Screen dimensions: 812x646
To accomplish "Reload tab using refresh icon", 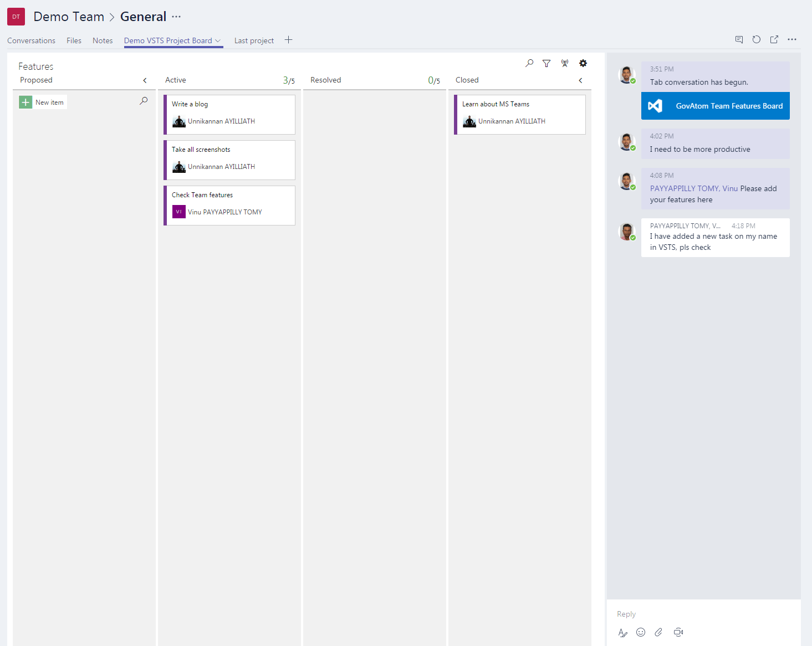I will tap(756, 39).
